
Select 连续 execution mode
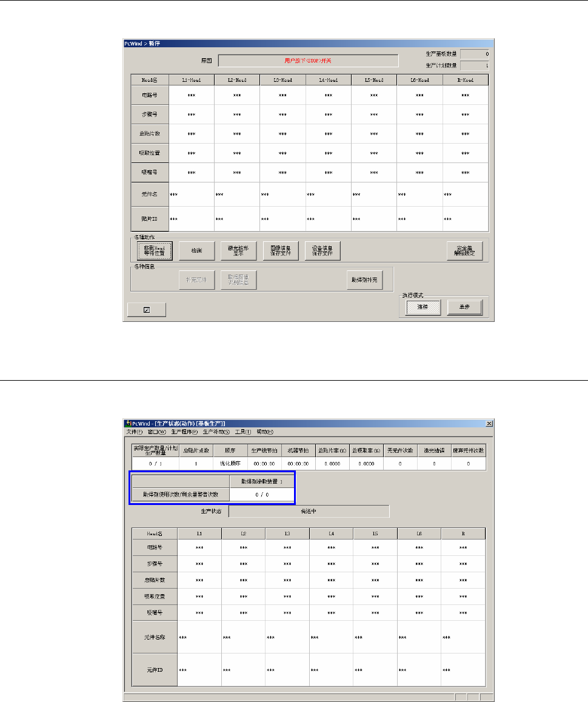tap(423, 307)
